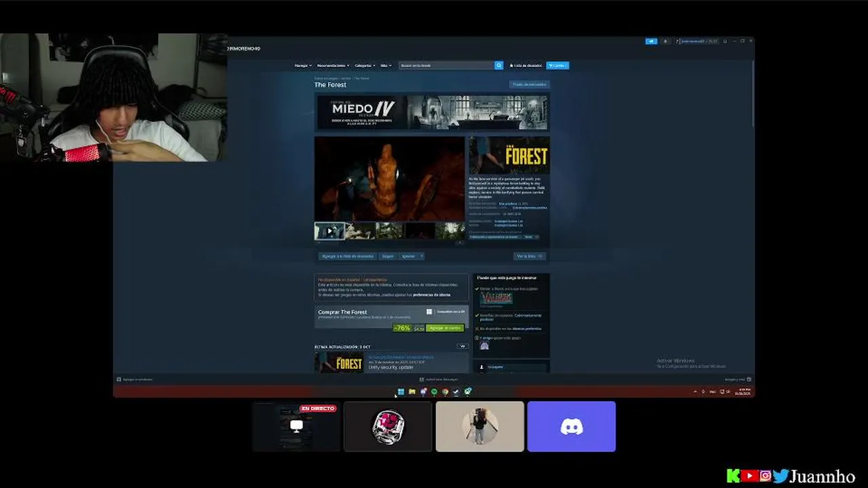This screenshot has width=868, height=488.
Task: Open the Navegar store menu
Action: 303,66
